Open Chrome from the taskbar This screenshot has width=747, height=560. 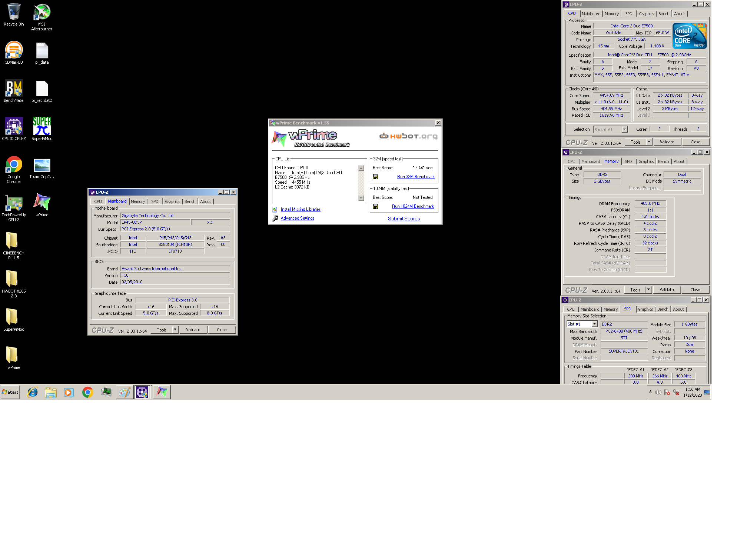click(87, 392)
